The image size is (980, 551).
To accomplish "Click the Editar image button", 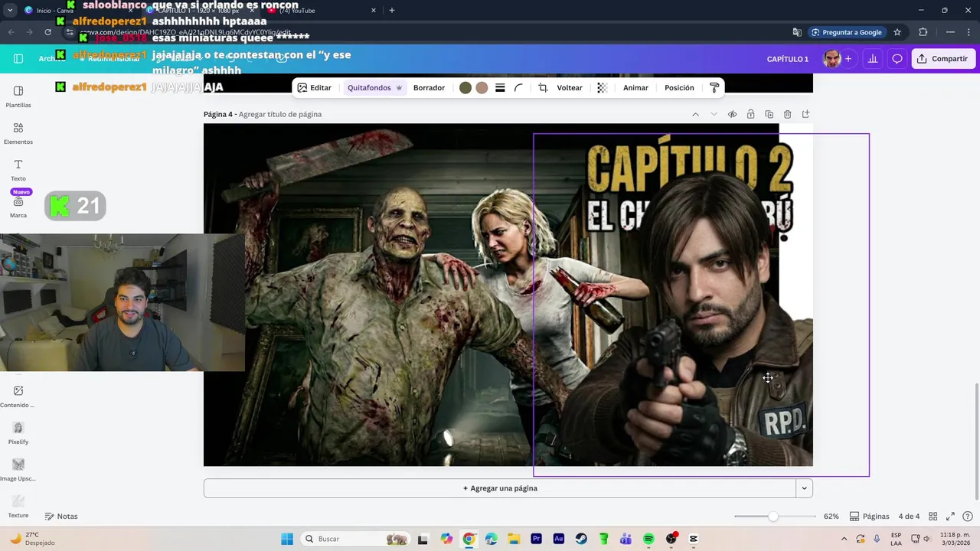I will point(314,88).
